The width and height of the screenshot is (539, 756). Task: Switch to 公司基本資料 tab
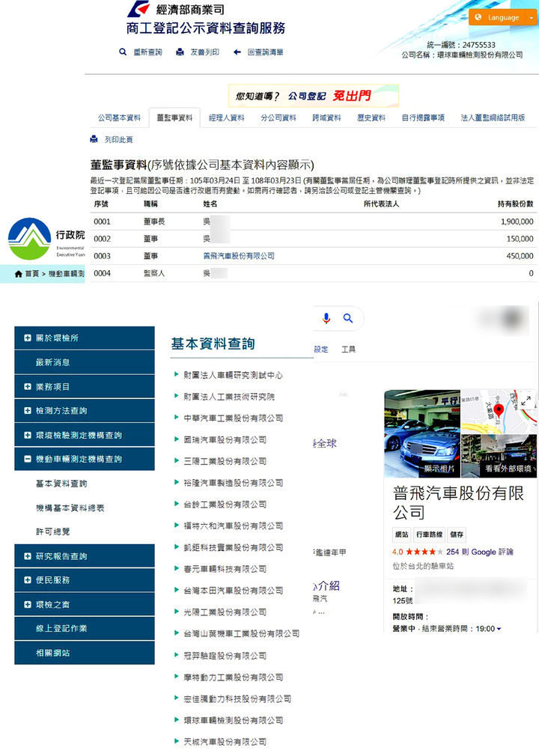coord(119,118)
